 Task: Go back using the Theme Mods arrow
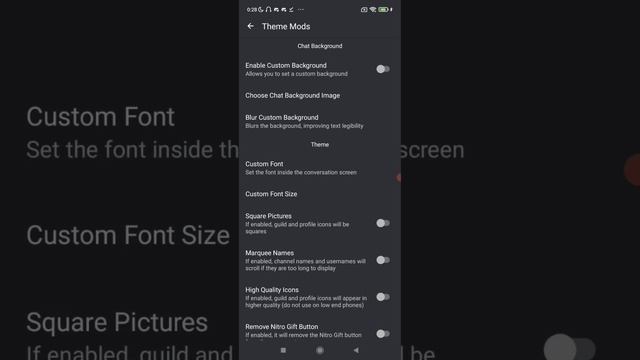tap(251, 26)
